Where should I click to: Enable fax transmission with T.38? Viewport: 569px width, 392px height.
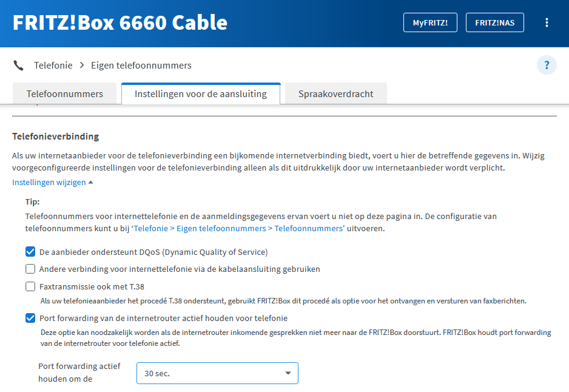pos(30,286)
